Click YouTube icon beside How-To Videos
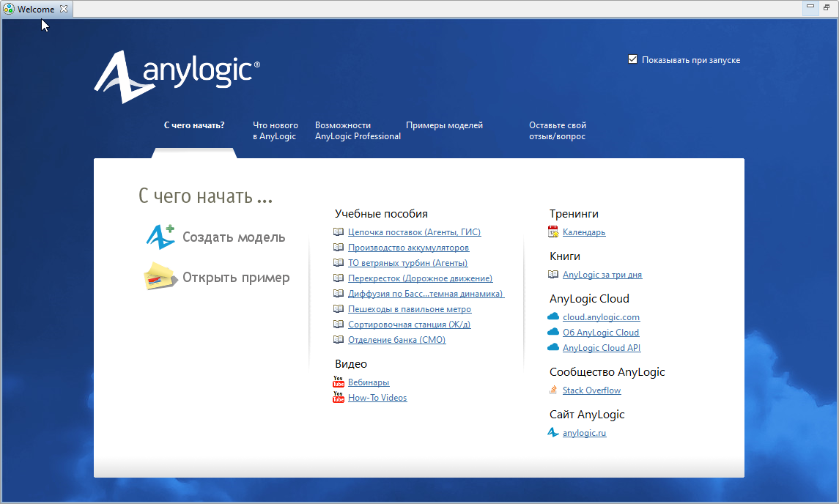839x504 pixels. click(x=339, y=398)
